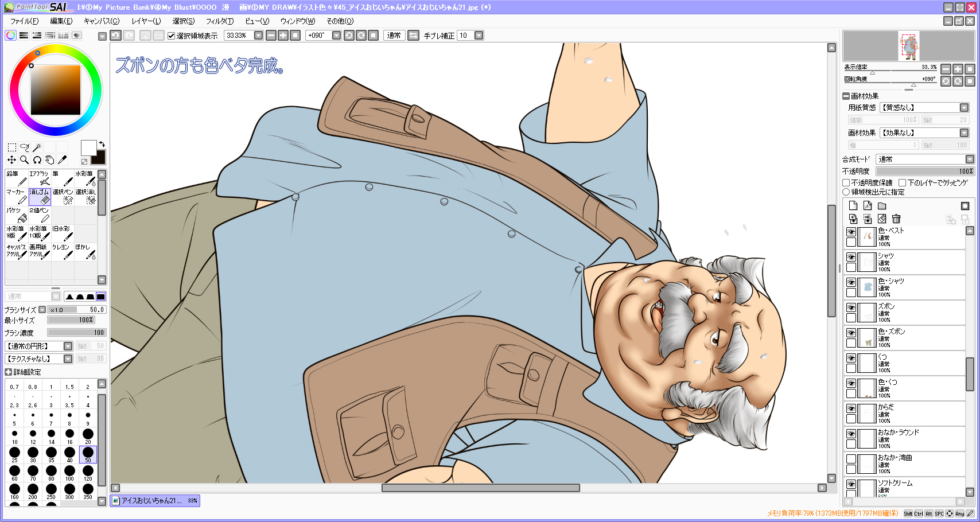Choose the マーカー marker tool

click(17, 197)
